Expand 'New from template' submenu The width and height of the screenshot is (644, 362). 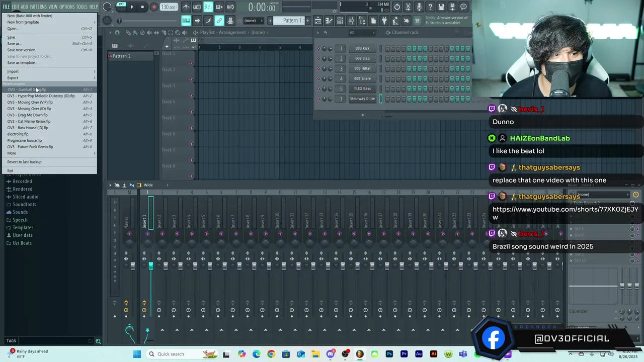(49, 22)
